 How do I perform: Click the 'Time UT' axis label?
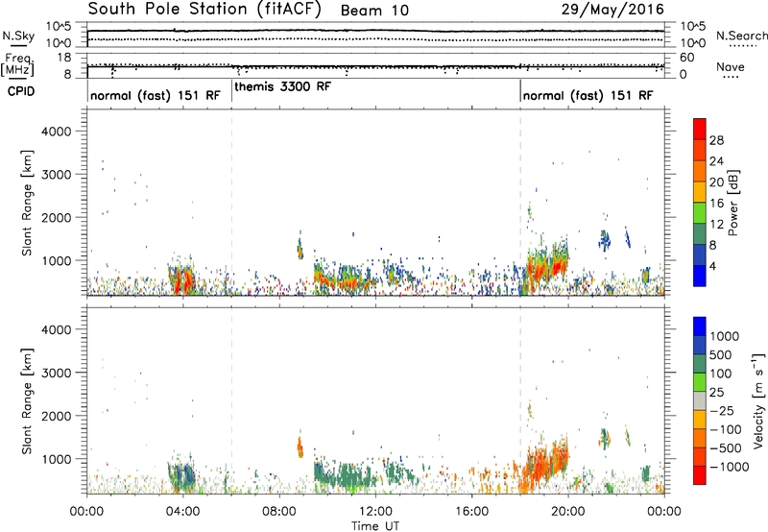375,526
